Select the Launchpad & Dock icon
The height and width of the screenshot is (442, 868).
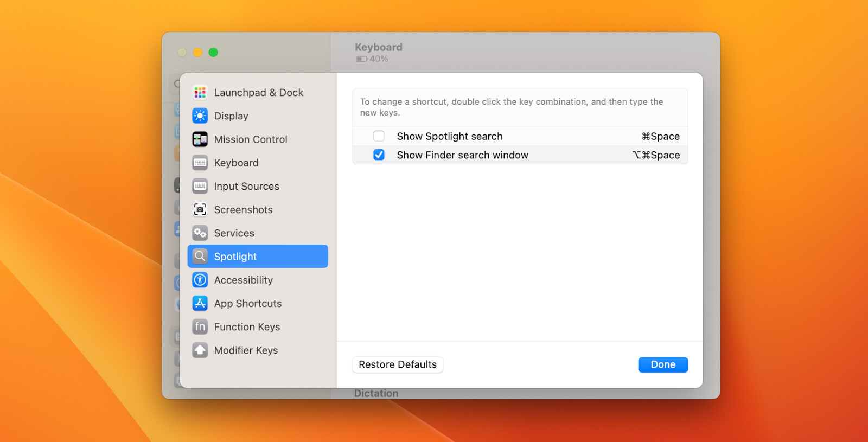click(200, 92)
